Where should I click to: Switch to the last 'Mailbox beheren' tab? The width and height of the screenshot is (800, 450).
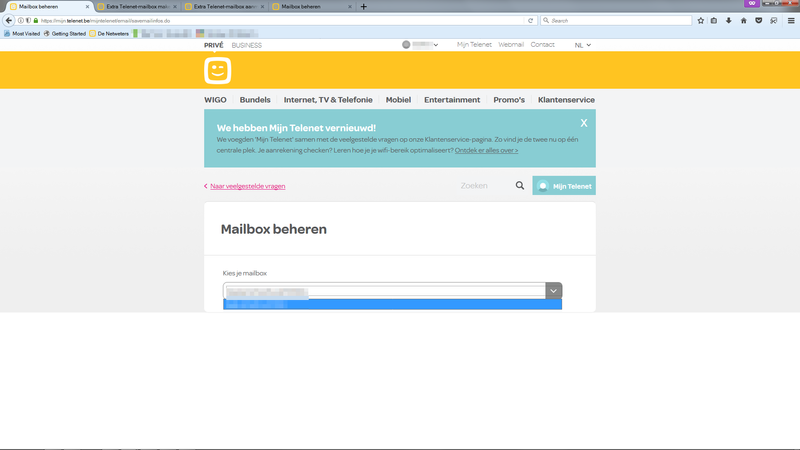click(x=312, y=7)
